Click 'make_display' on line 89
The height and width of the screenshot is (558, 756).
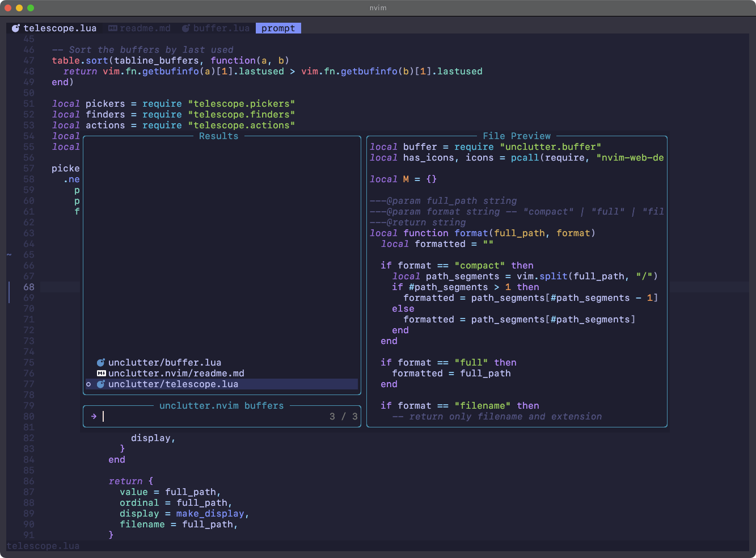pos(210,514)
